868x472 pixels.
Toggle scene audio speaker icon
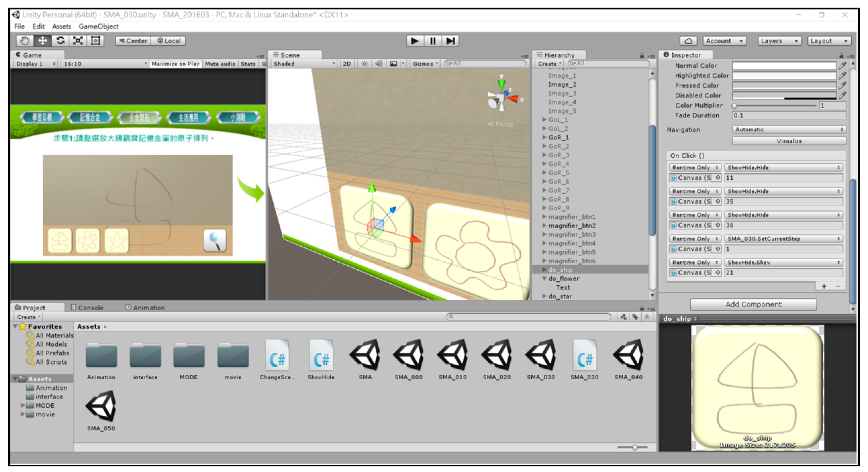pyautogui.click(x=379, y=63)
